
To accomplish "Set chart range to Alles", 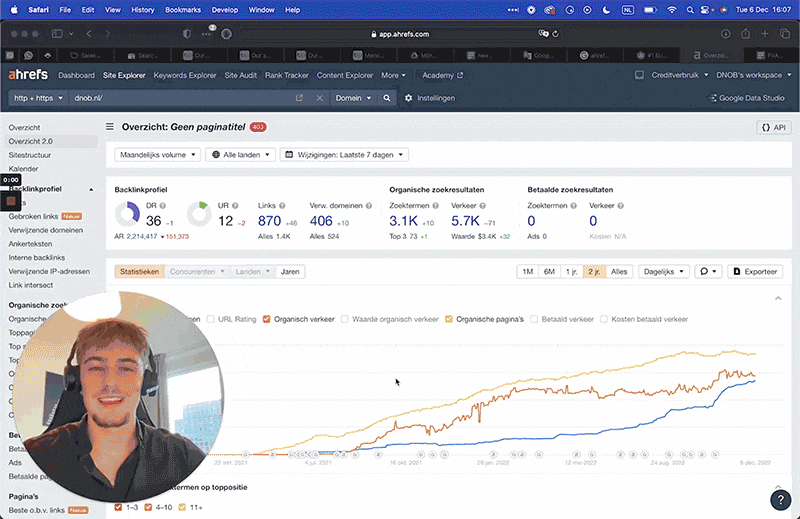I will click(x=619, y=271).
